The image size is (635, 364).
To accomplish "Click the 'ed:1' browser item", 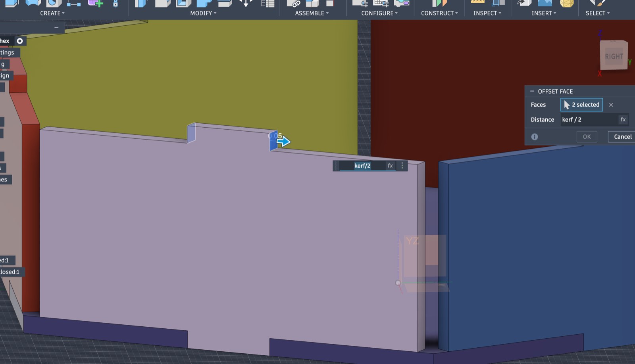I will point(4,260).
